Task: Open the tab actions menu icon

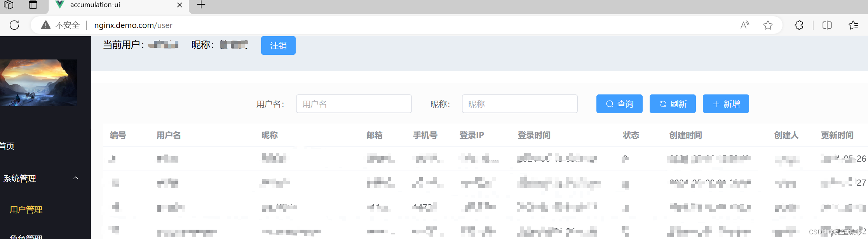Action: (x=33, y=5)
